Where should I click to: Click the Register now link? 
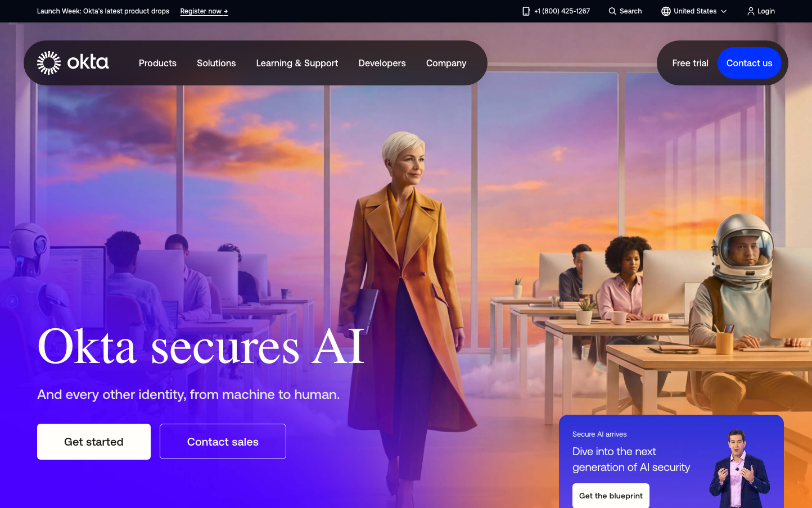tap(204, 11)
